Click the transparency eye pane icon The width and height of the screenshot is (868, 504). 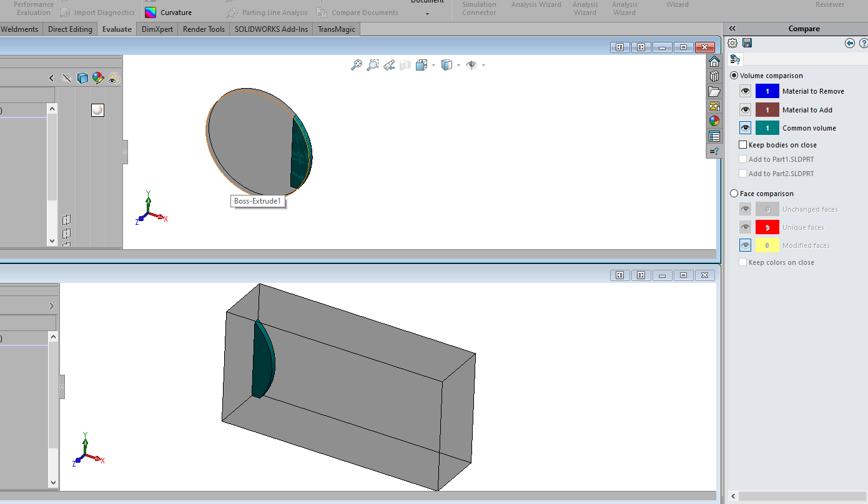(114, 78)
